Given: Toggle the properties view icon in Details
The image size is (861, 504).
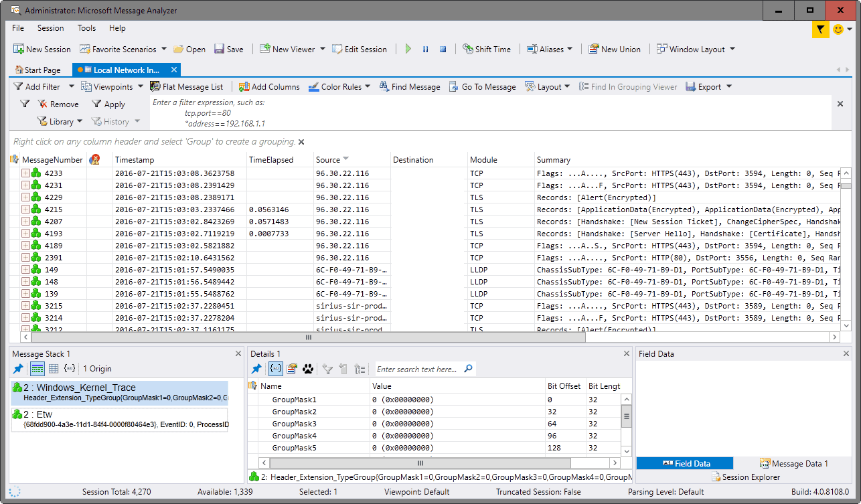Looking at the screenshot, I should point(292,368).
